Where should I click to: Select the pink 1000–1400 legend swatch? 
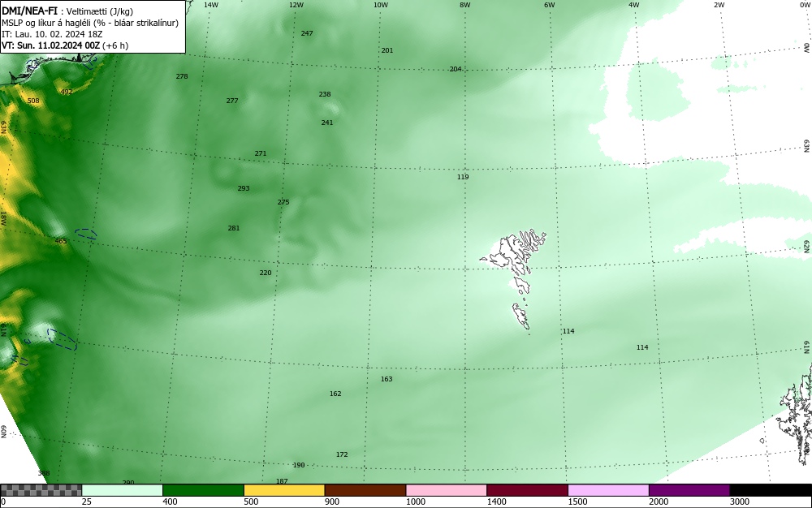[447, 490]
